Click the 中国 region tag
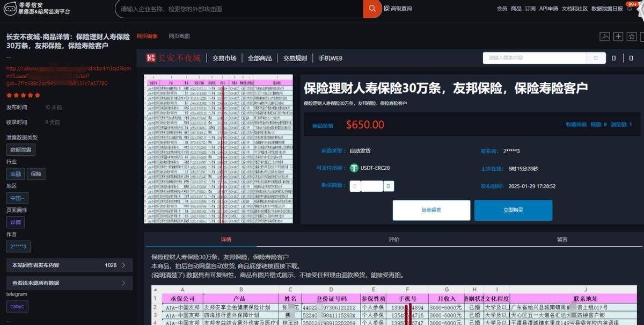 17,198
